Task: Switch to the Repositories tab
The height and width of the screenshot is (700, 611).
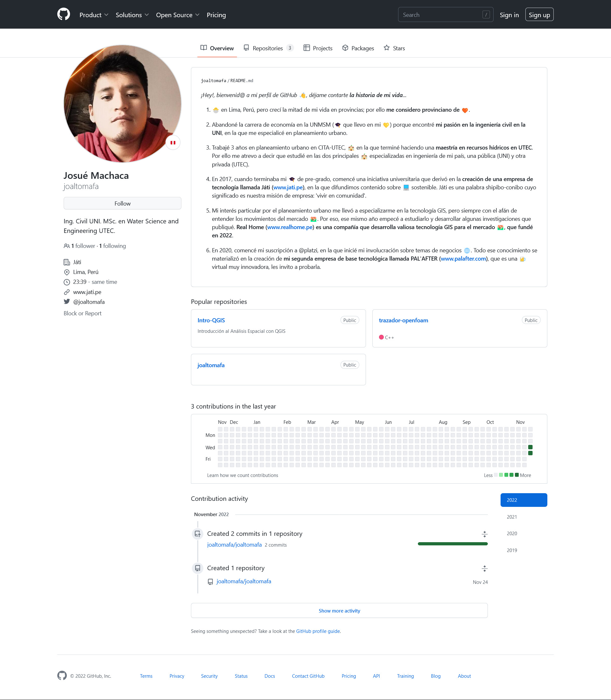Action: 268,48
